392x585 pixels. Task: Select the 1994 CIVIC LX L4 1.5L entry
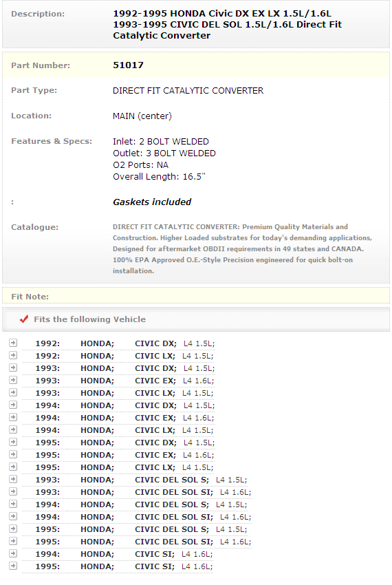pyautogui.click(x=118, y=430)
